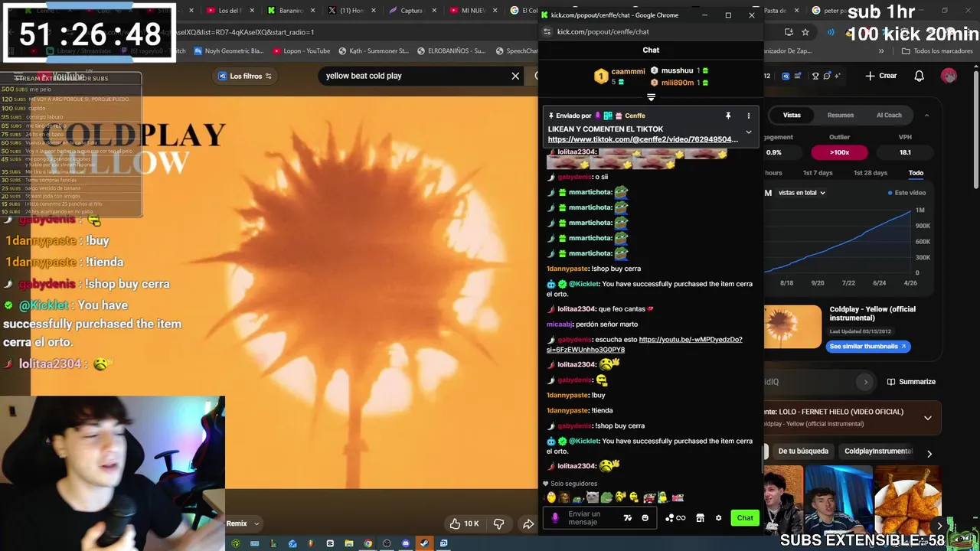The height and width of the screenshot is (551, 980).
Task: Show next search chips with right arrow
Action: click(929, 454)
